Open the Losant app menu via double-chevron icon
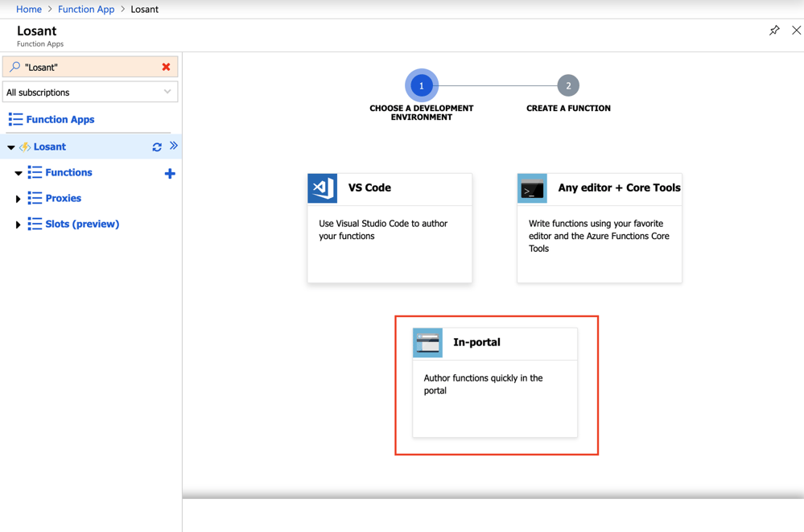The height and width of the screenshot is (532, 804). (x=171, y=146)
